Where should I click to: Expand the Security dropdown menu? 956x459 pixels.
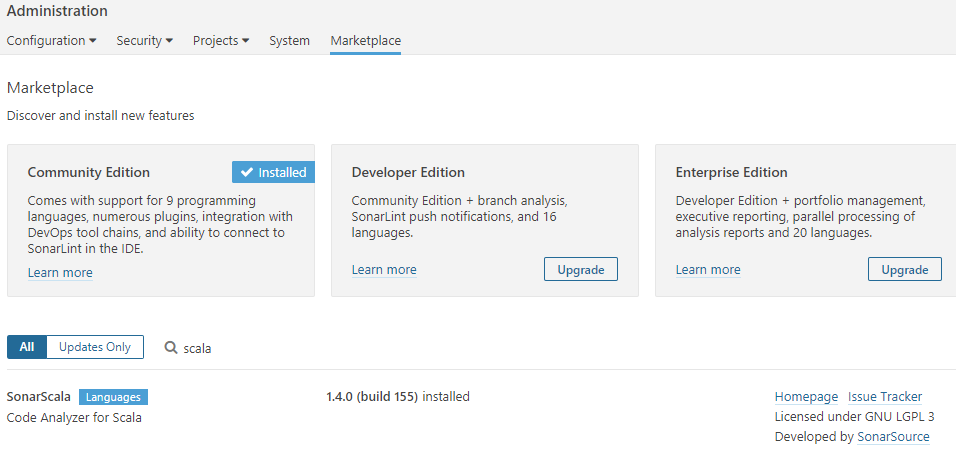[144, 41]
